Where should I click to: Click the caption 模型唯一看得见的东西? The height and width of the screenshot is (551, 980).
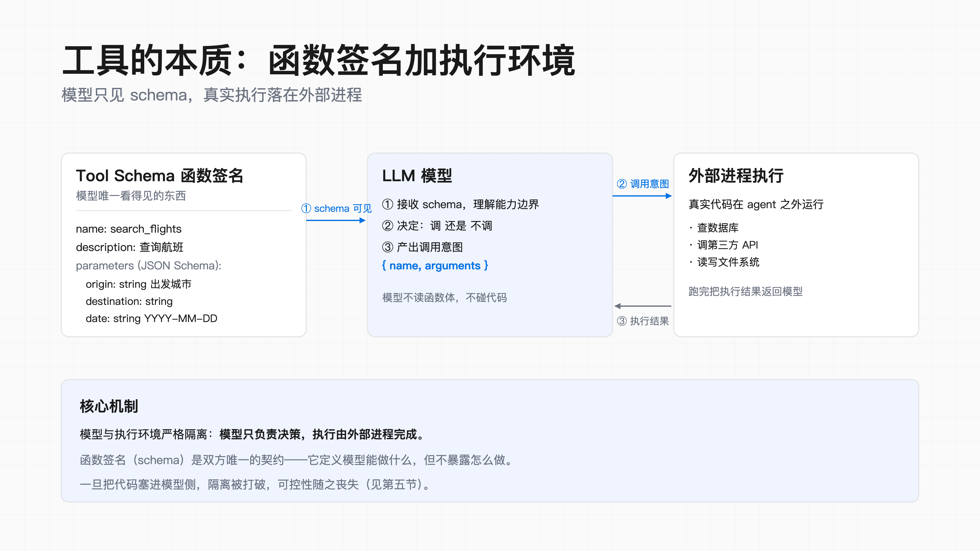131,196
